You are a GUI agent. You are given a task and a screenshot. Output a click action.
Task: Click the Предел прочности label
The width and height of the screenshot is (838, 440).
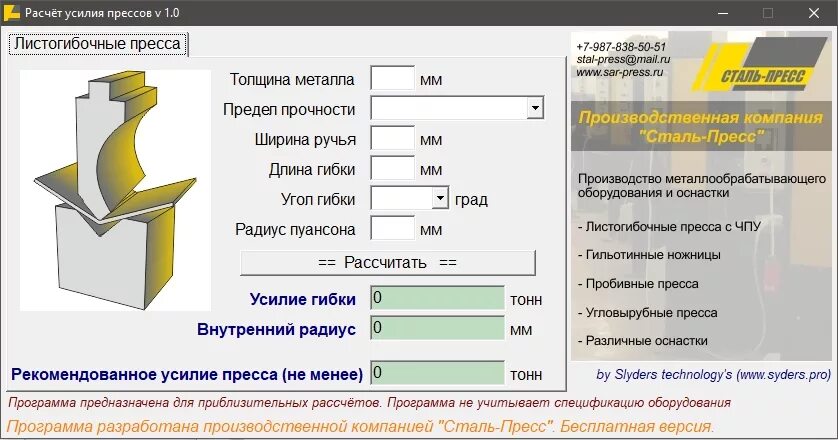[x=289, y=110]
